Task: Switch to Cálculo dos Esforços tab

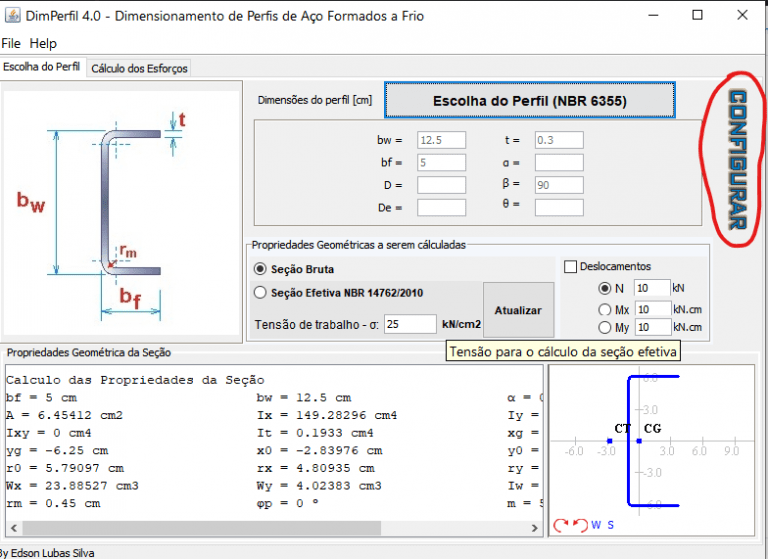Action: tap(139, 69)
